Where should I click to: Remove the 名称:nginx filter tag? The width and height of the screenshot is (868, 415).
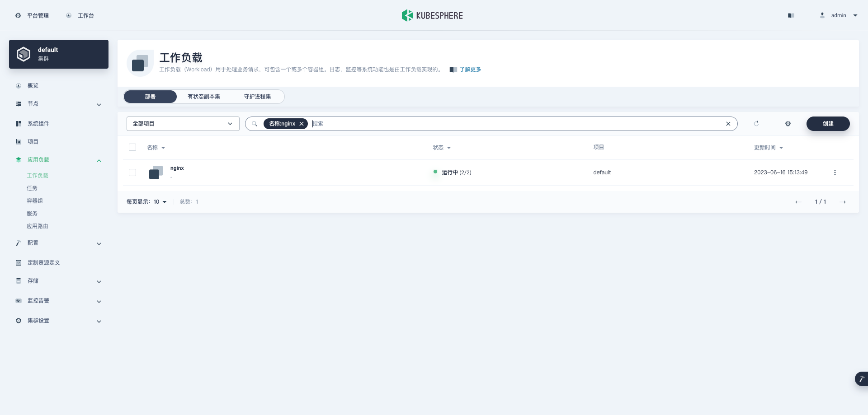click(x=302, y=124)
